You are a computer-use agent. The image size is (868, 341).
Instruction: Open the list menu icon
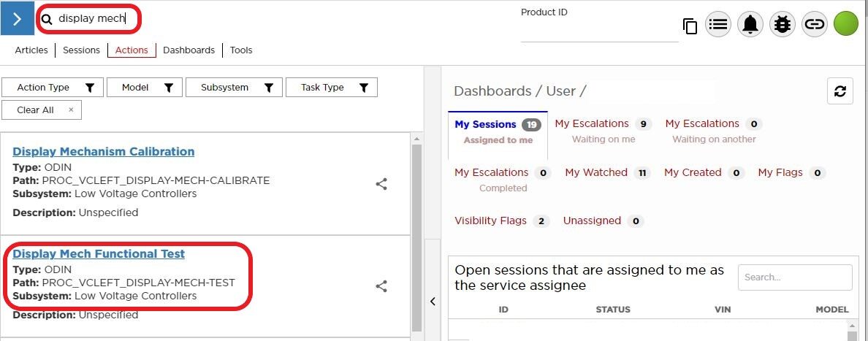(718, 24)
